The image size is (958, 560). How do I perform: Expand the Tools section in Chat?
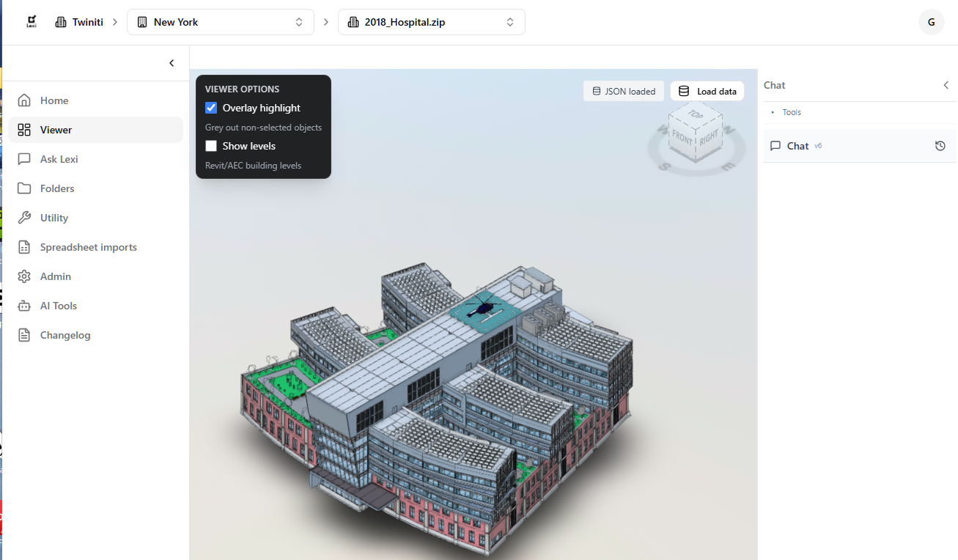791,112
